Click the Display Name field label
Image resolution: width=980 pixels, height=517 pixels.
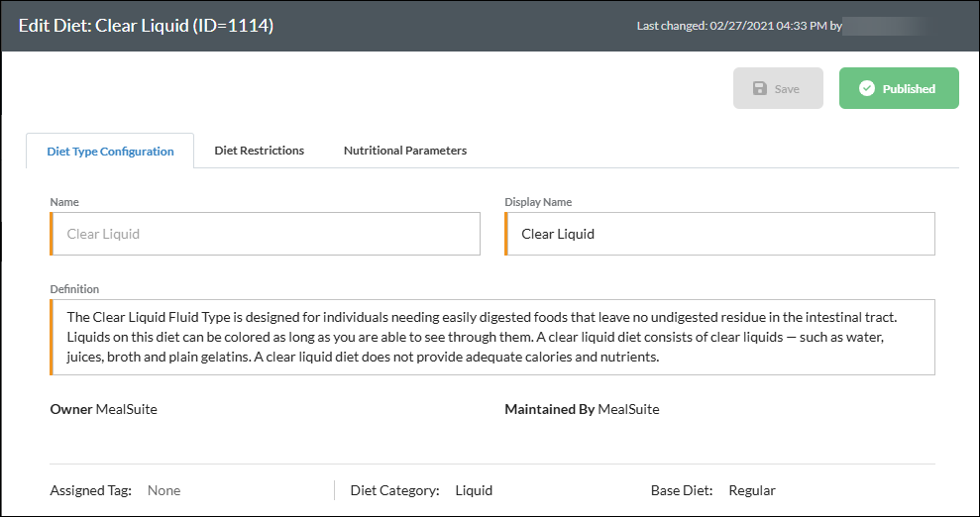(538, 202)
